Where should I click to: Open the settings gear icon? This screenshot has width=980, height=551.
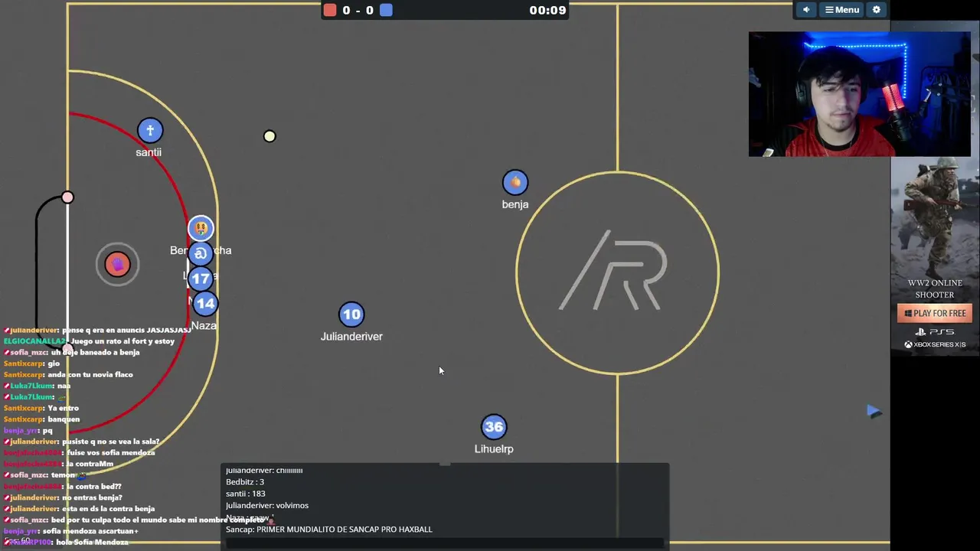[877, 10]
